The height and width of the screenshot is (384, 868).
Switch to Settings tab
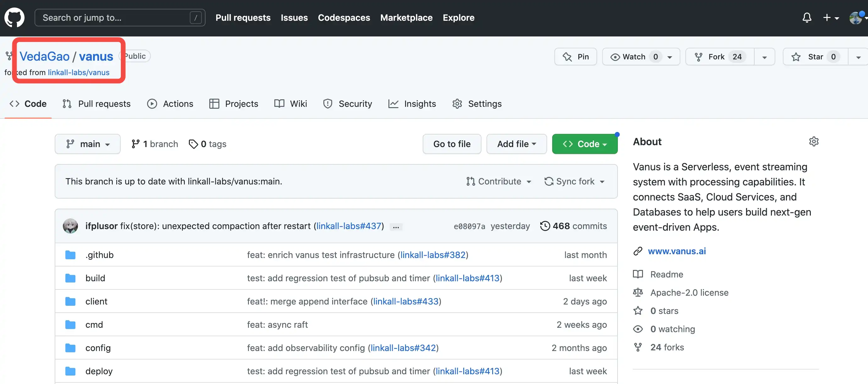pos(477,104)
